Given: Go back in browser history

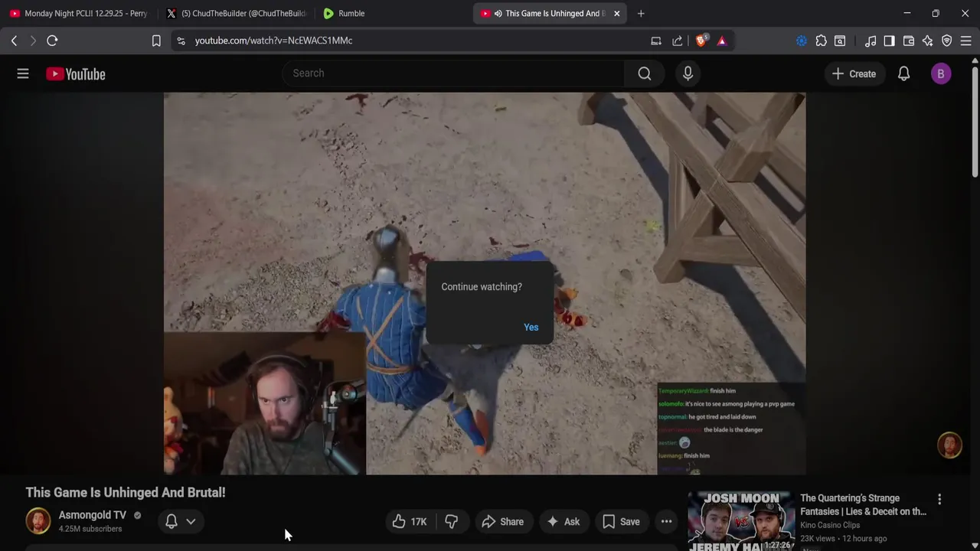Looking at the screenshot, I should [x=14, y=41].
